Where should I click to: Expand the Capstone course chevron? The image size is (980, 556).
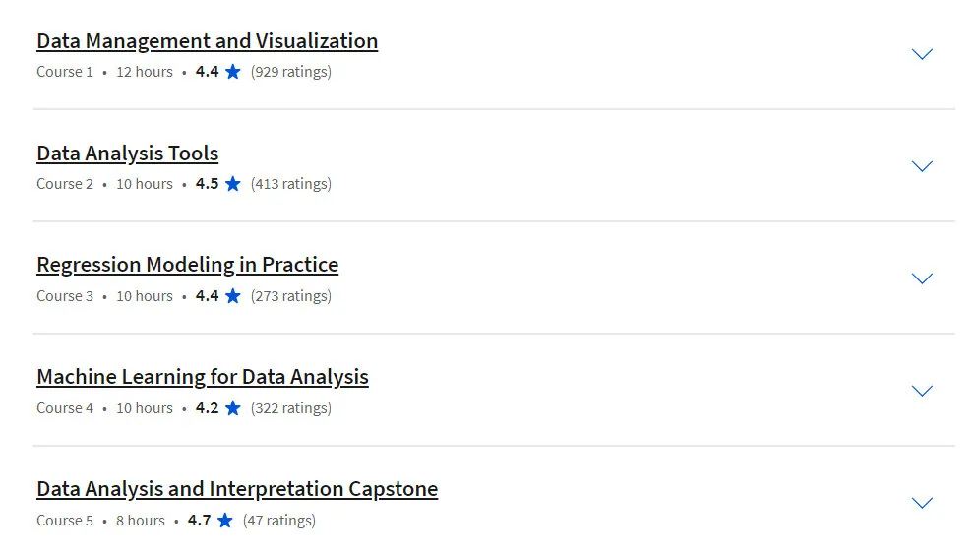(922, 503)
